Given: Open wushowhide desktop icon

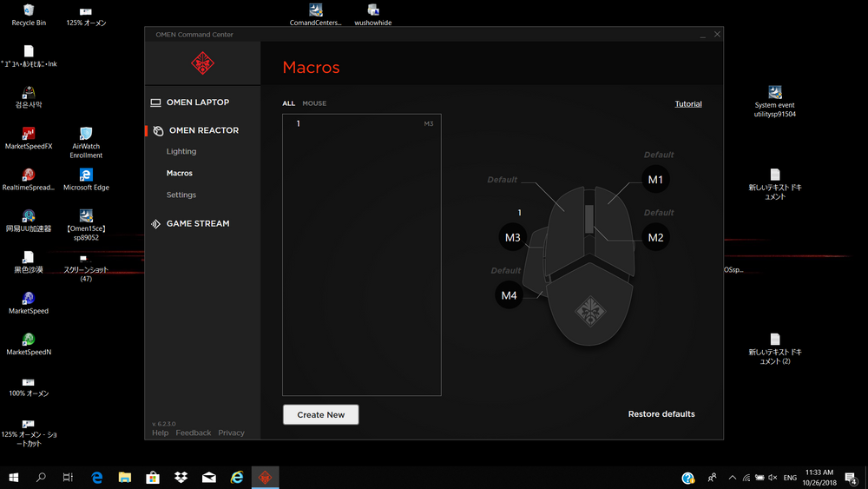Looking at the screenshot, I should [373, 15].
